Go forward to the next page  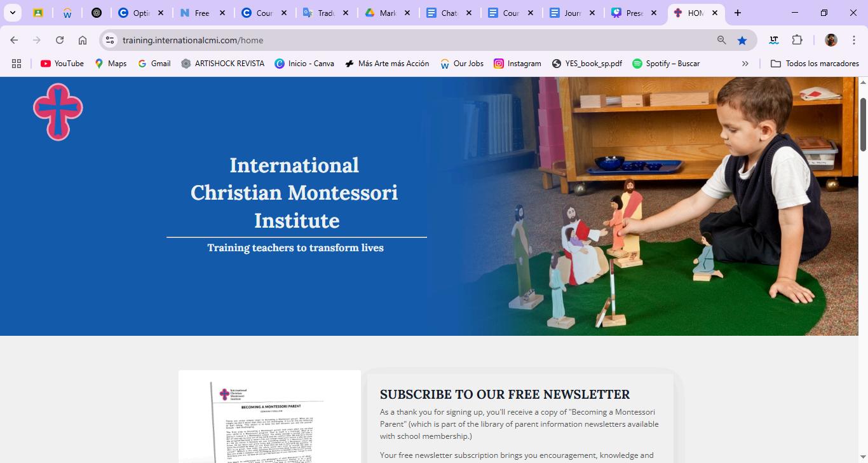(x=37, y=40)
